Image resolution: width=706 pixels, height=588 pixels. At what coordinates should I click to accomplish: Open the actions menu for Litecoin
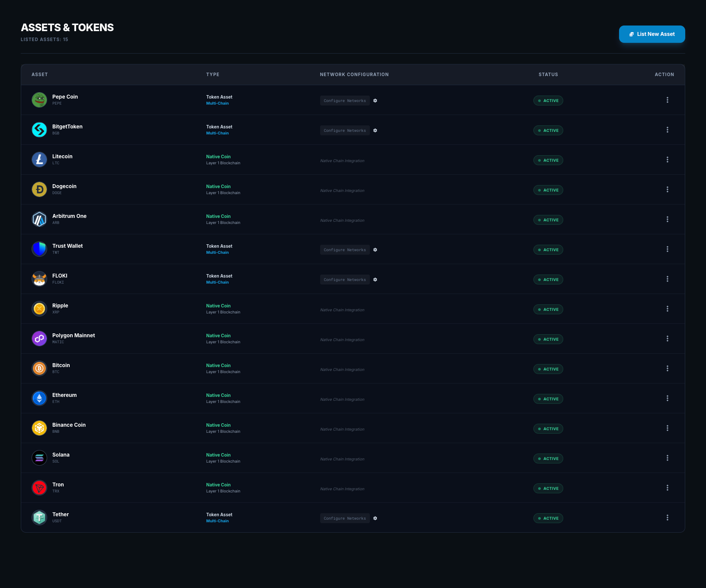coord(667,160)
